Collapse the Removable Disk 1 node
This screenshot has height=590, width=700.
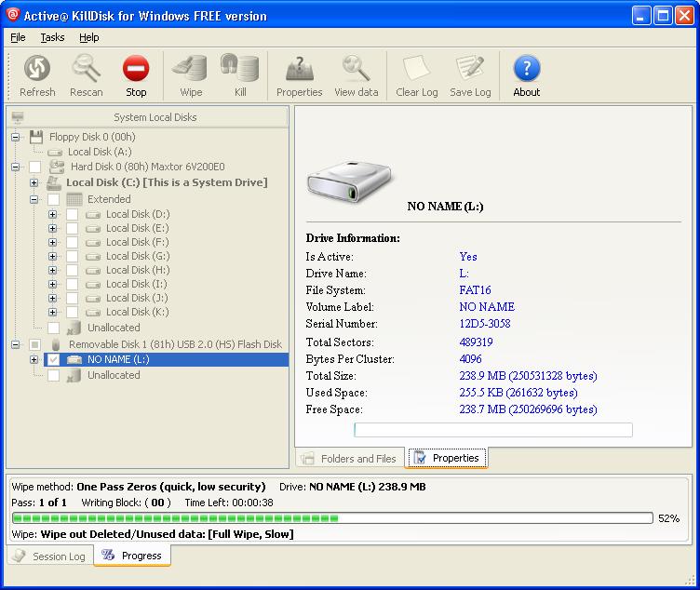click(16, 344)
